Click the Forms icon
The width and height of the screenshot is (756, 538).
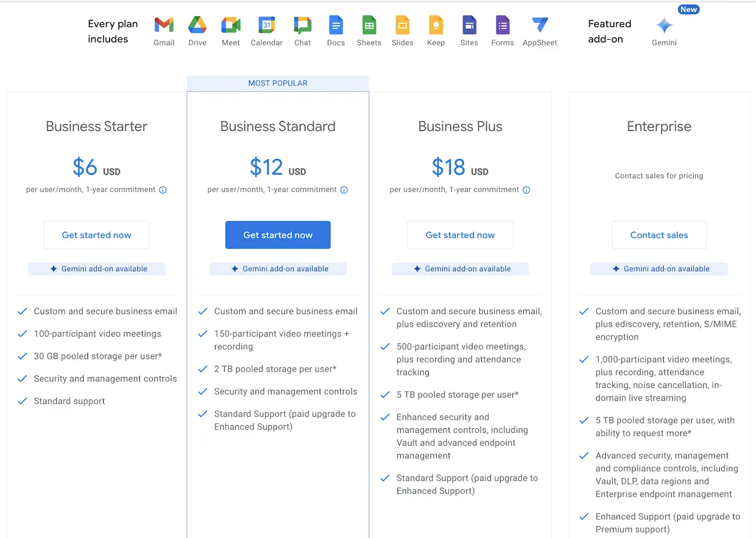pos(502,26)
